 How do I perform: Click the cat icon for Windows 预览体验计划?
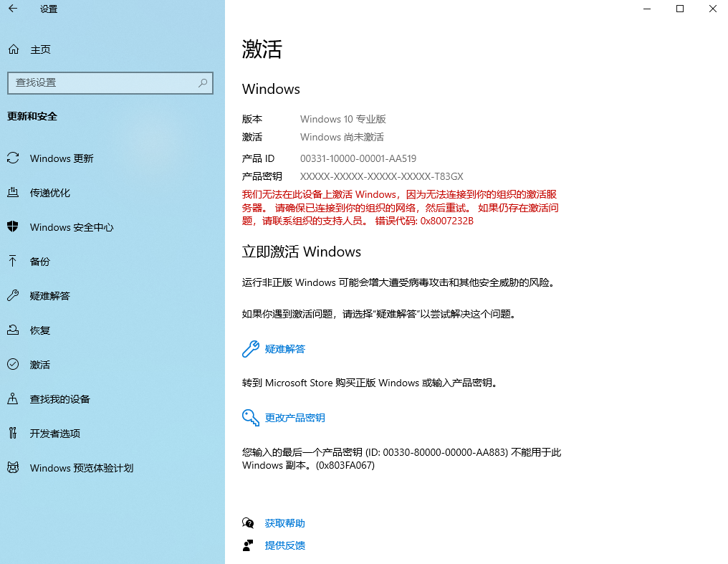tap(13, 467)
